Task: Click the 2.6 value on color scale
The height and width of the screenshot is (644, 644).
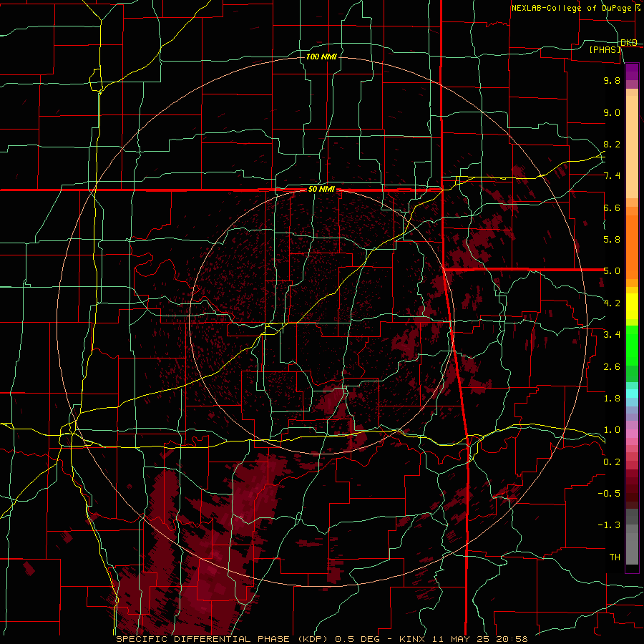Action: pyautogui.click(x=612, y=367)
